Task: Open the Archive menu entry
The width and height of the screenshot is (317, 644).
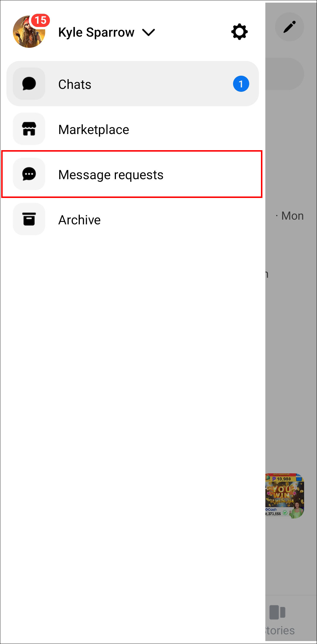Action: coord(133,219)
